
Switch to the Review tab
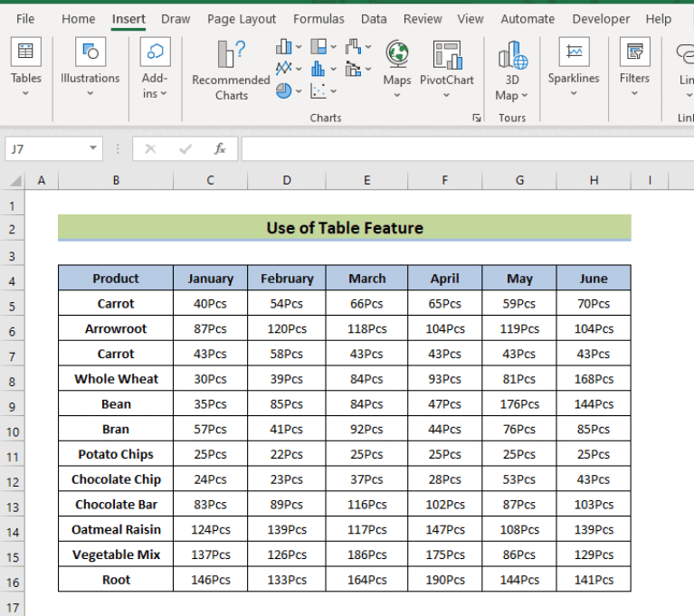pos(423,19)
